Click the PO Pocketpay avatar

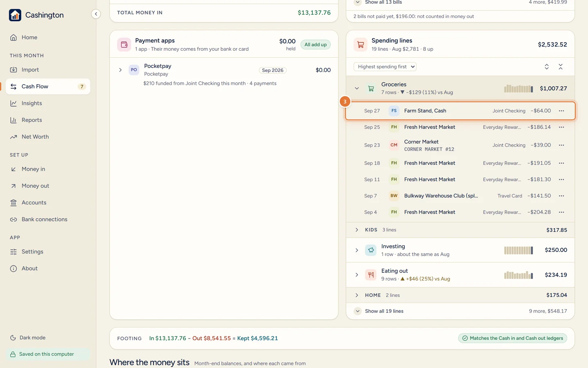tap(134, 70)
